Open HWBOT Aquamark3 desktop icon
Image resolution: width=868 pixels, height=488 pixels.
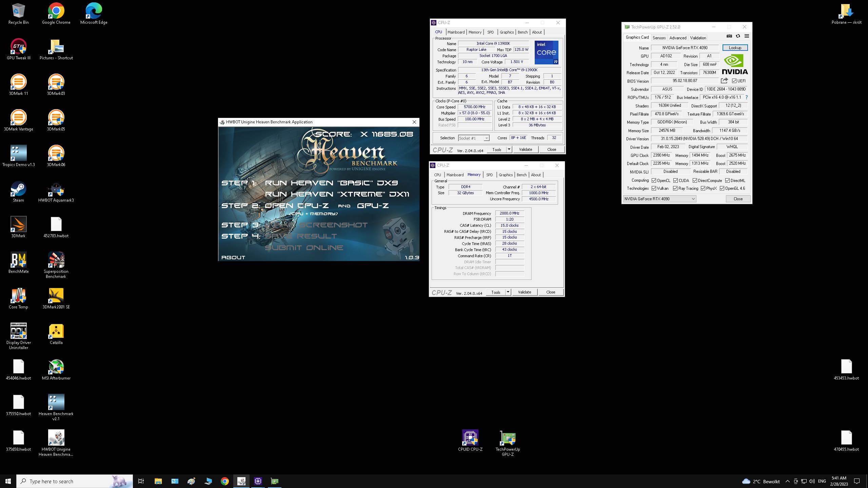click(56, 191)
